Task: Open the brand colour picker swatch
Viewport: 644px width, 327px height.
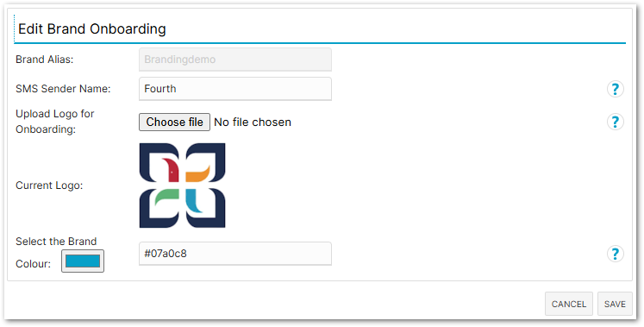Action: pyautogui.click(x=83, y=261)
